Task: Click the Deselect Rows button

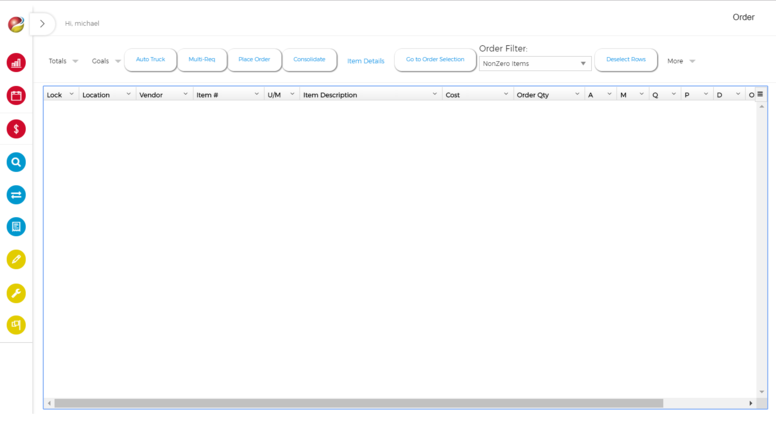Action: 626,59
